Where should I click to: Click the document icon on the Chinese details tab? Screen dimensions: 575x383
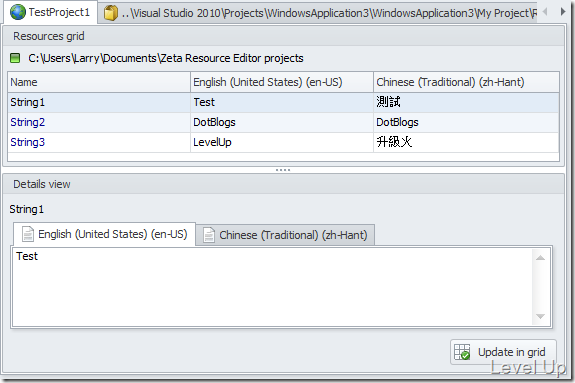[209, 235]
